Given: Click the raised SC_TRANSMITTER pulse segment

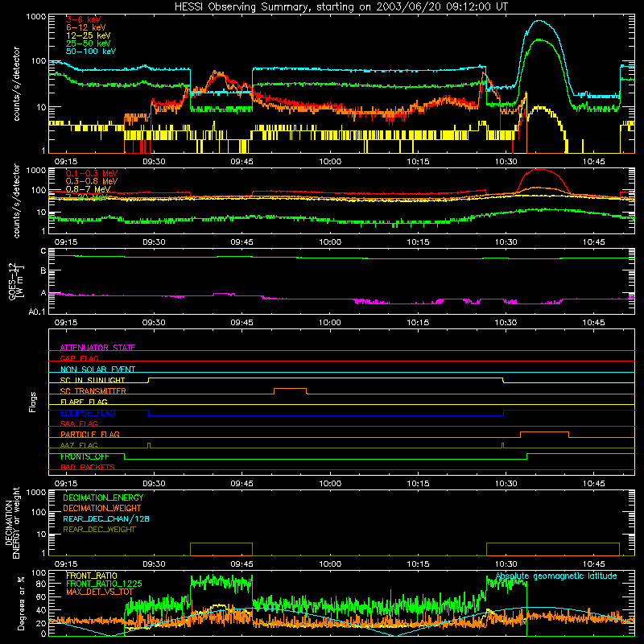Looking at the screenshot, I should pyautogui.click(x=290, y=389).
